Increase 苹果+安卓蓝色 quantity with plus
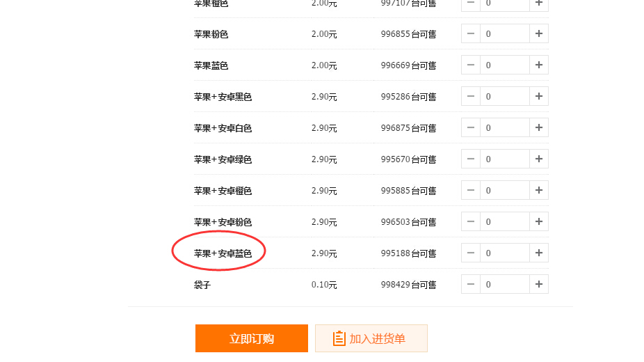644x362 pixels. click(x=539, y=253)
